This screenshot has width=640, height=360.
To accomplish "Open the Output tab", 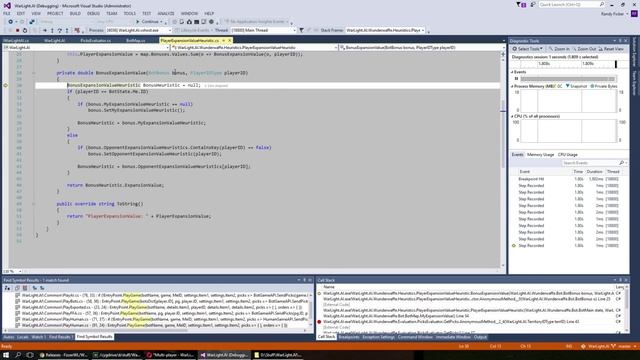I will pyautogui.click(x=480, y=337).
